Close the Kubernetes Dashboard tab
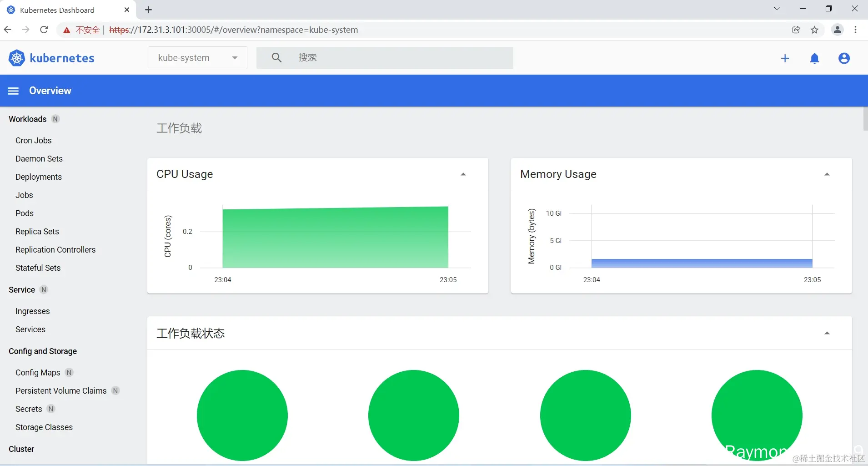 (x=127, y=10)
